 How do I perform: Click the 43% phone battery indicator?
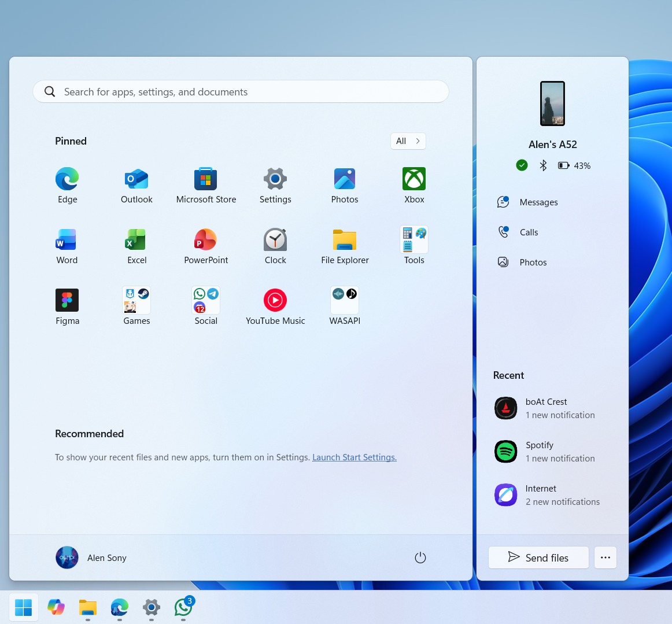(x=574, y=165)
